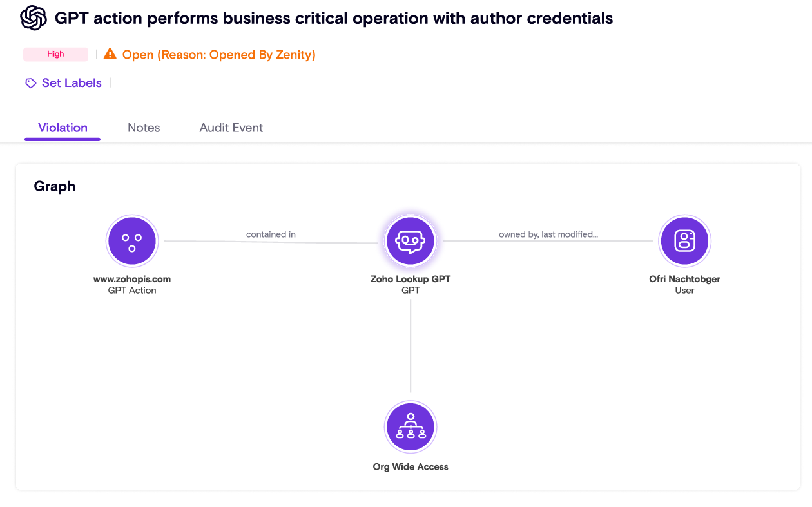Image resolution: width=812 pixels, height=507 pixels.
Task: Click the OpenAI logo icon in the header
Action: [x=34, y=18]
